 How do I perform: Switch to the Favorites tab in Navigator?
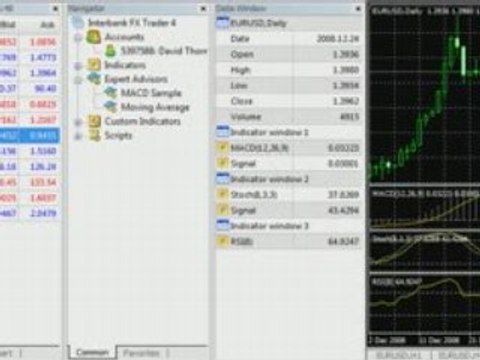tap(141, 353)
